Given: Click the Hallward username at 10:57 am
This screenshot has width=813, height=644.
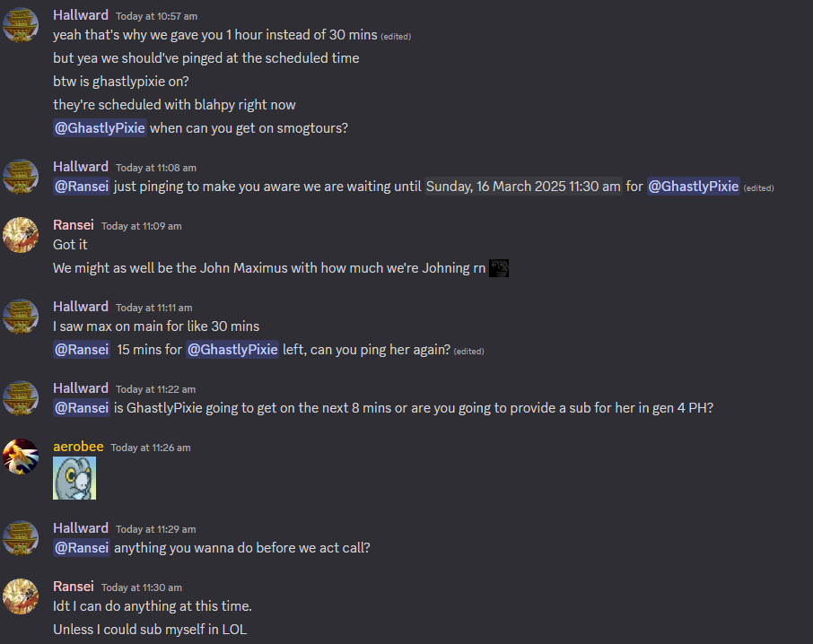Looking at the screenshot, I should click(x=81, y=15).
